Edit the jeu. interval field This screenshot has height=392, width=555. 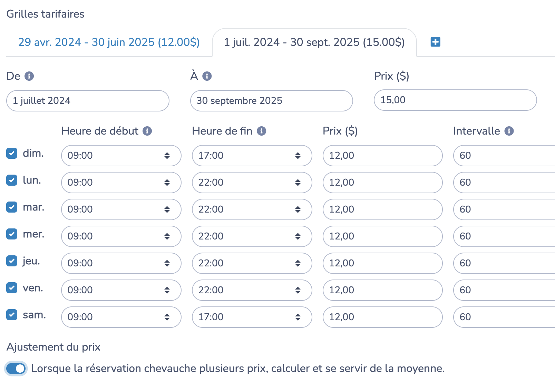tap(504, 263)
